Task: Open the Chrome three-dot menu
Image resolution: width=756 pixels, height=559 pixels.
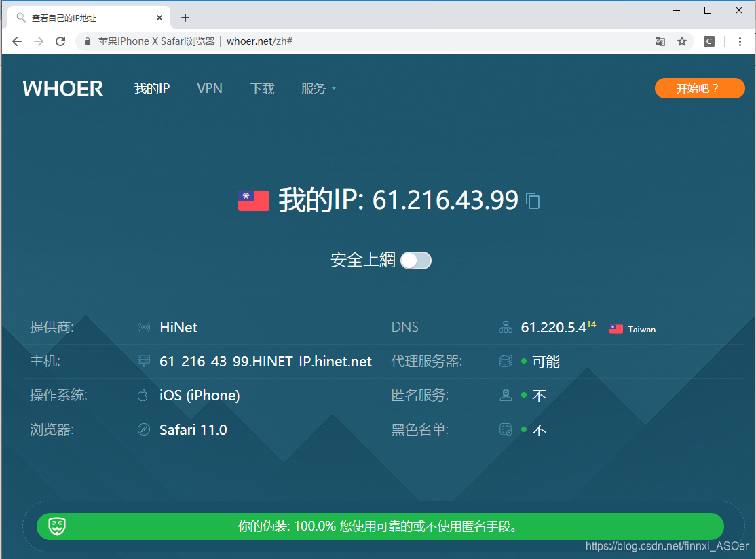Action: (x=740, y=41)
